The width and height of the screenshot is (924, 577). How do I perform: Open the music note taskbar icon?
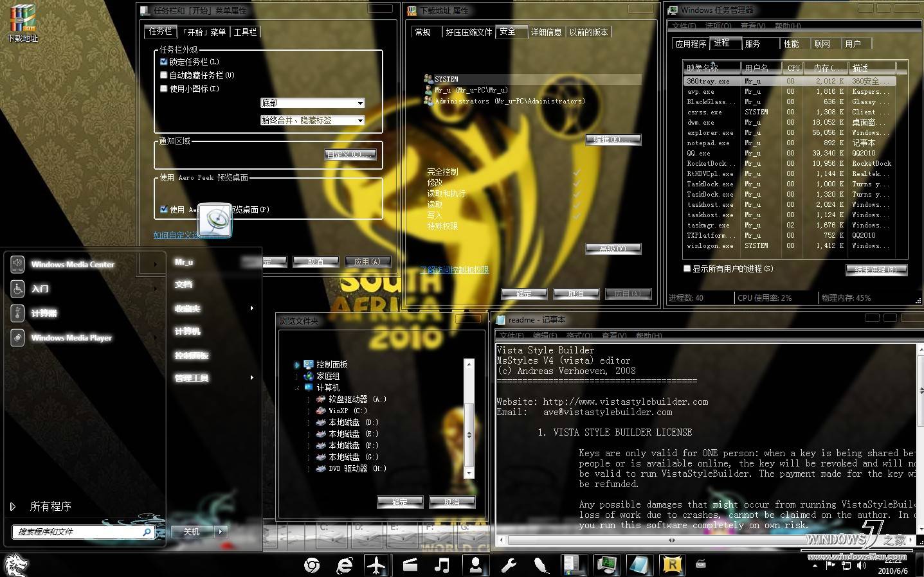pyautogui.click(x=442, y=565)
